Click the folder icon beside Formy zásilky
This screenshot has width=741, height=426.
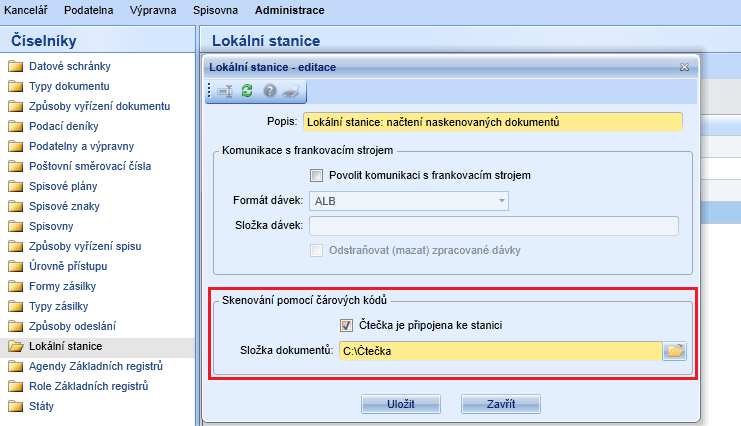pyautogui.click(x=16, y=286)
